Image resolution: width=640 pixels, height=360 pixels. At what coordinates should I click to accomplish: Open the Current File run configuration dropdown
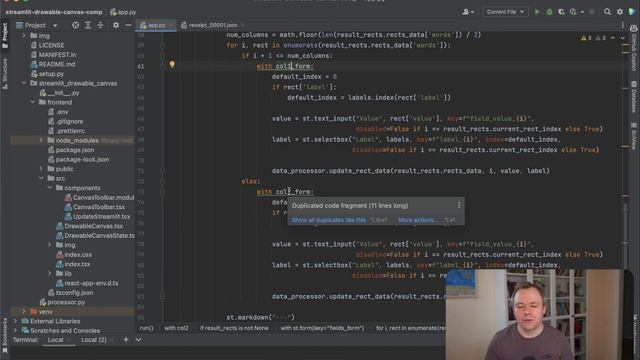click(505, 12)
